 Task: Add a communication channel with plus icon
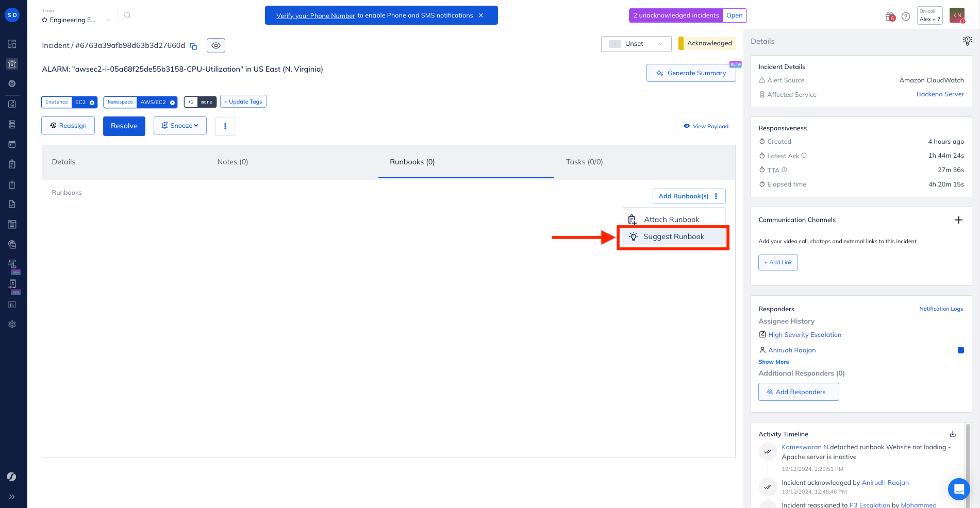pyautogui.click(x=958, y=220)
